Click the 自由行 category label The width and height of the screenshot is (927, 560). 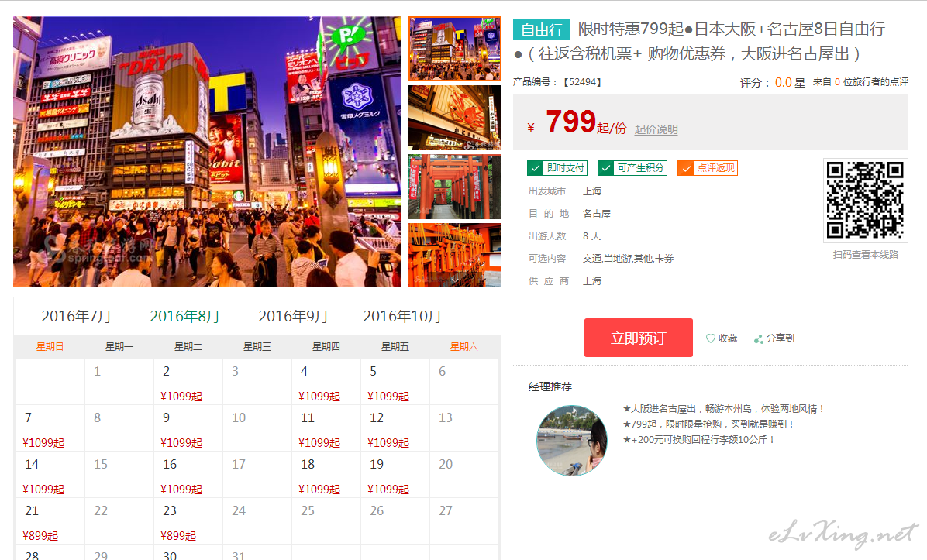pyautogui.click(x=542, y=29)
